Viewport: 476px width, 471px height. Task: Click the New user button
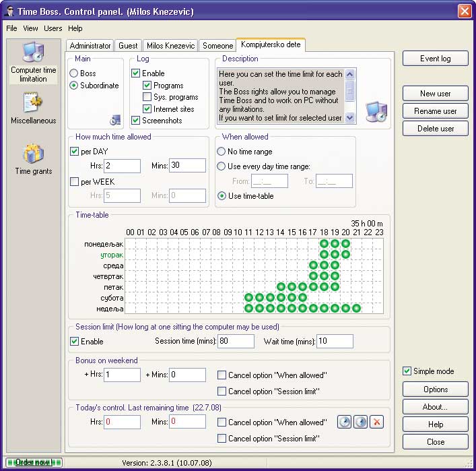[436, 93]
